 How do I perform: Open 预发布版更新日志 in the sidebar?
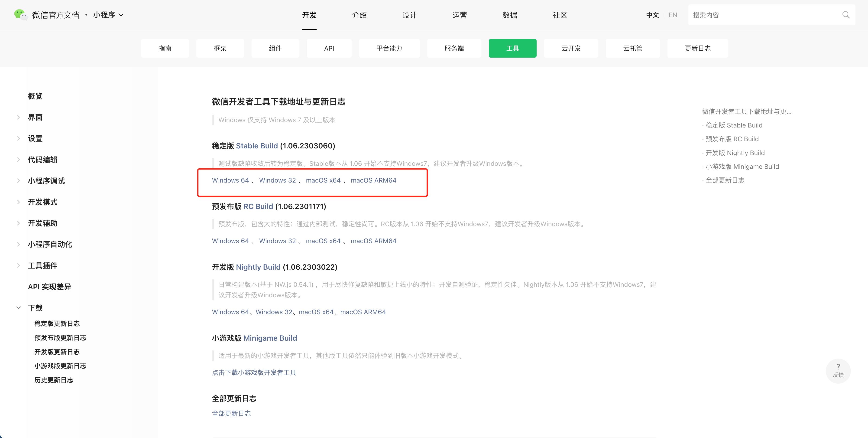pos(60,337)
